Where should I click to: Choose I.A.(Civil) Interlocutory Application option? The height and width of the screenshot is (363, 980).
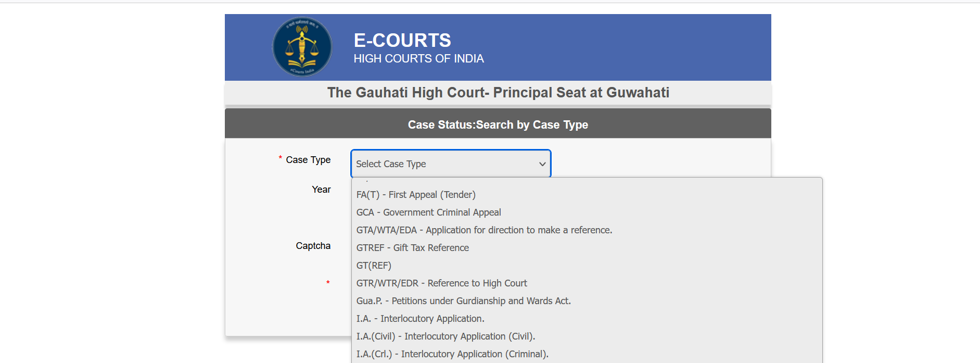tap(446, 336)
